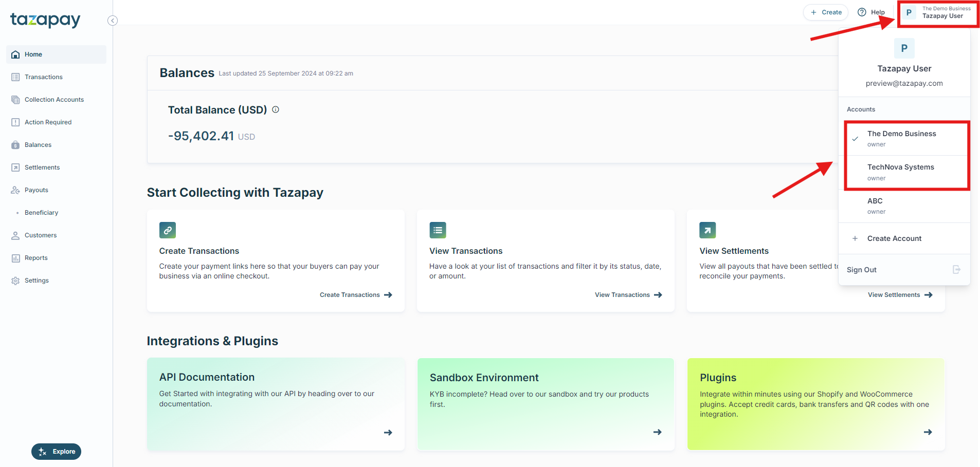The image size is (980, 467).
Task: Toggle the Tazapay User profile dropdown
Action: coord(938,13)
